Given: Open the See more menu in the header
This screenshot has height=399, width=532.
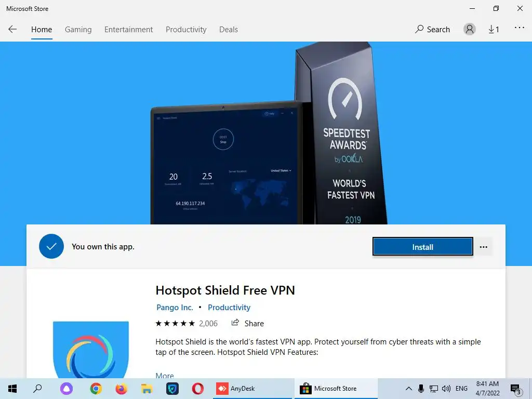Looking at the screenshot, I should pyautogui.click(x=519, y=28).
